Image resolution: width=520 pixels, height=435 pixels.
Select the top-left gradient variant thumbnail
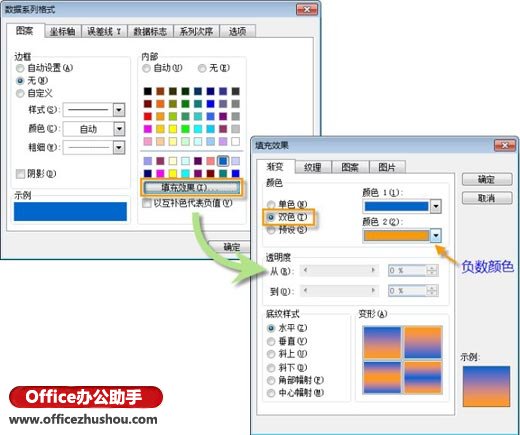(382, 342)
